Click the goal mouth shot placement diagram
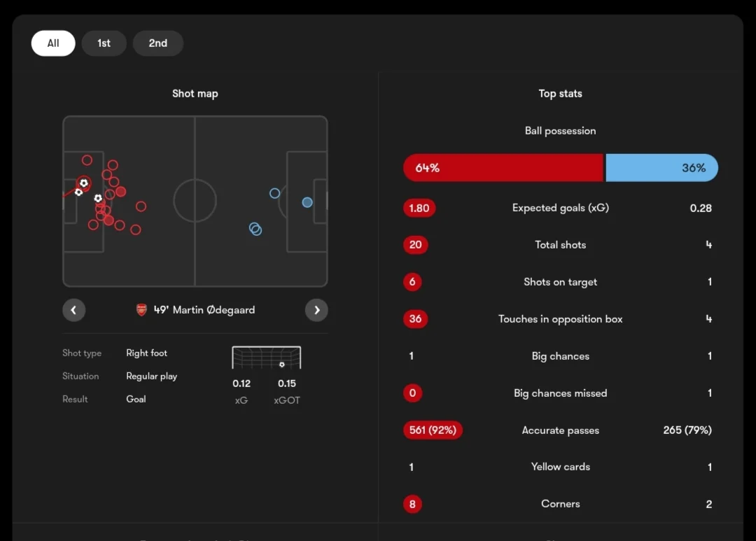This screenshot has height=541, width=756. (266, 358)
